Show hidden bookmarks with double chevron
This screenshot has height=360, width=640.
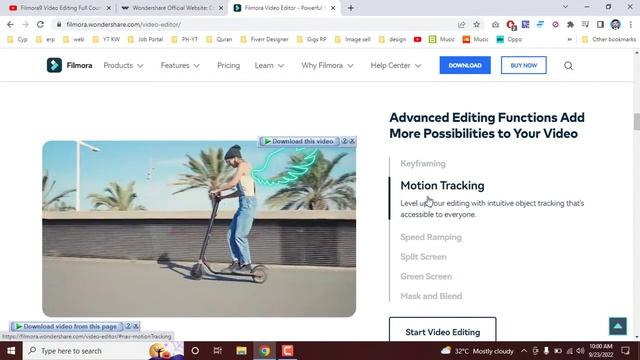pyautogui.click(x=569, y=40)
